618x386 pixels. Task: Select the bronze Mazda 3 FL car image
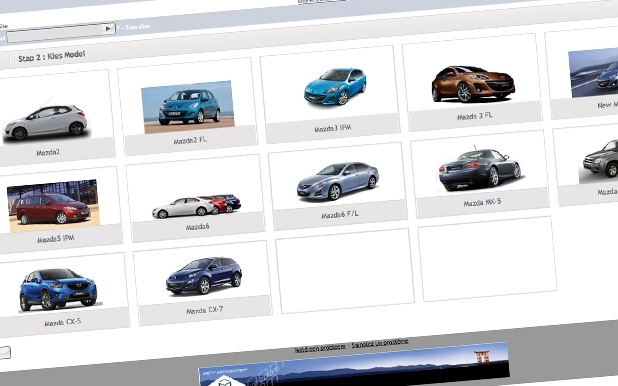473,84
